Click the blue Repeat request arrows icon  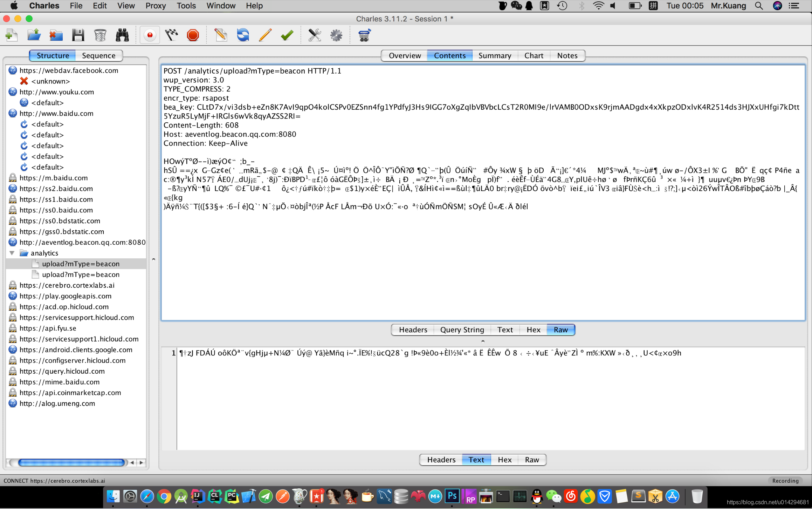[243, 35]
